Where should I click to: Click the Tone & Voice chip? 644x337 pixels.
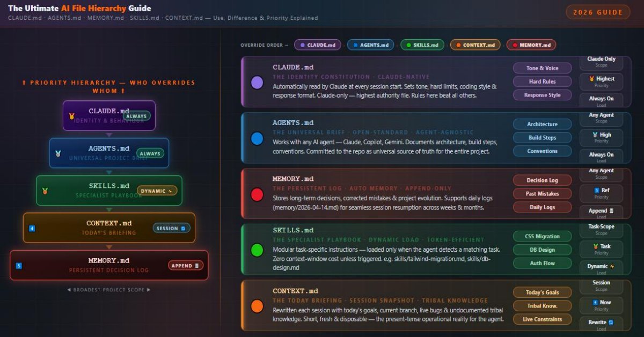(542, 68)
